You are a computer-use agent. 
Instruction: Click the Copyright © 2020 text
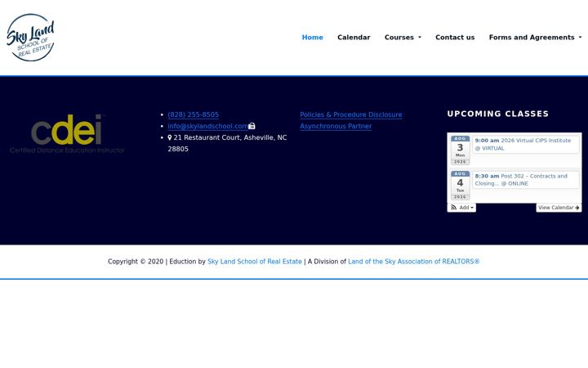coord(136,262)
